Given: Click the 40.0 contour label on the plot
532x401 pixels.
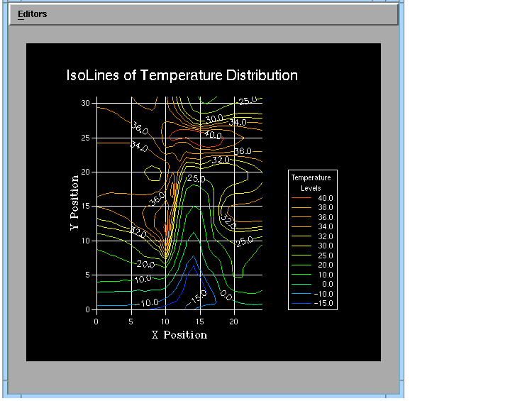Looking at the screenshot, I should [213, 134].
